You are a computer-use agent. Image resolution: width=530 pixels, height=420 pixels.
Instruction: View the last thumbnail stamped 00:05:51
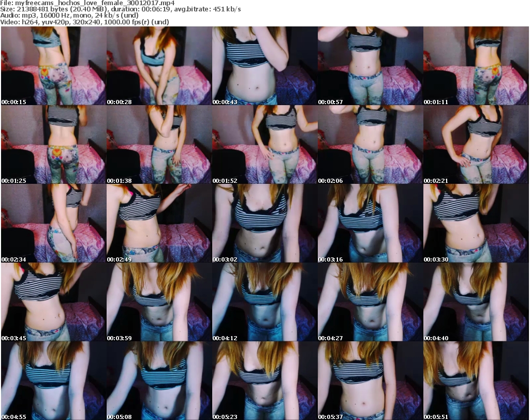tap(476, 381)
